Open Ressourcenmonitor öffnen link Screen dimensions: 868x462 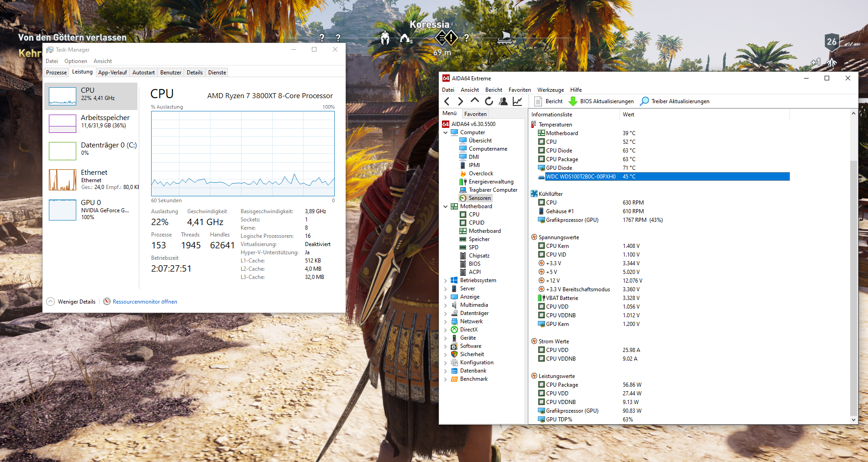pos(145,302)
